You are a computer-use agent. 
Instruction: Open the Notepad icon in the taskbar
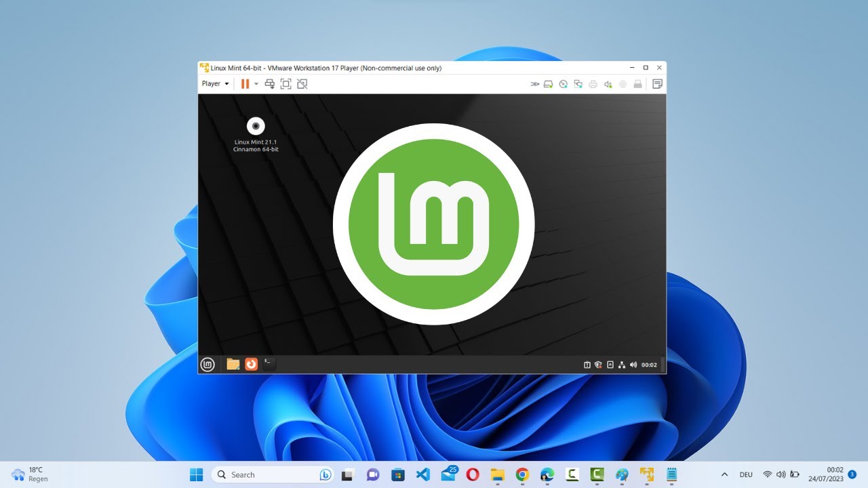point(672,474)
